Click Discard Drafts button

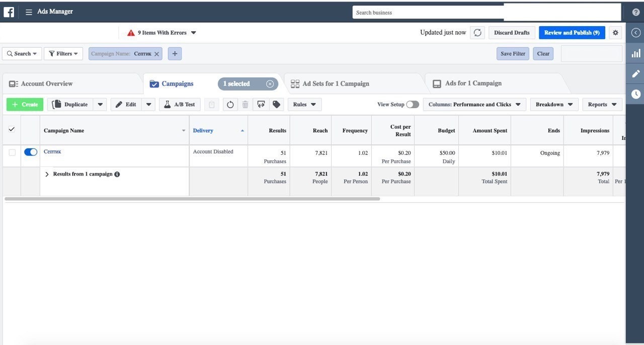click(512, 33)
